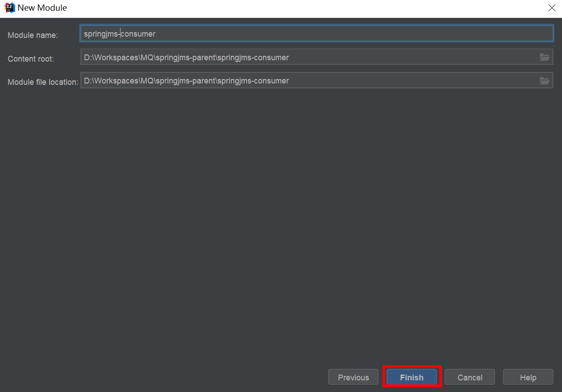Click the 'New Module' title text
This screenshot has height=392, width=562.
(42, 8)
